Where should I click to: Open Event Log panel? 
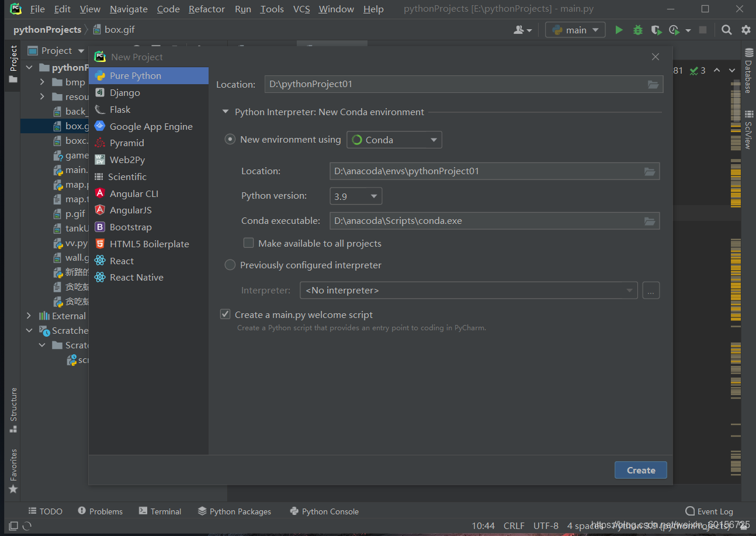(x=709, y=511)
